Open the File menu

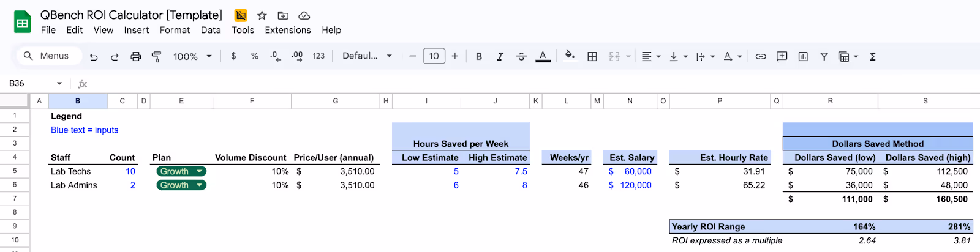click(48, 30)
